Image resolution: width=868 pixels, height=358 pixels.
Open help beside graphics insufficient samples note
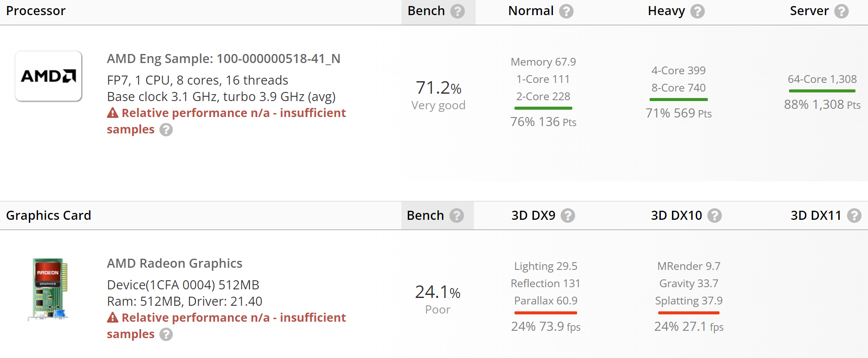tap(167, 335)
